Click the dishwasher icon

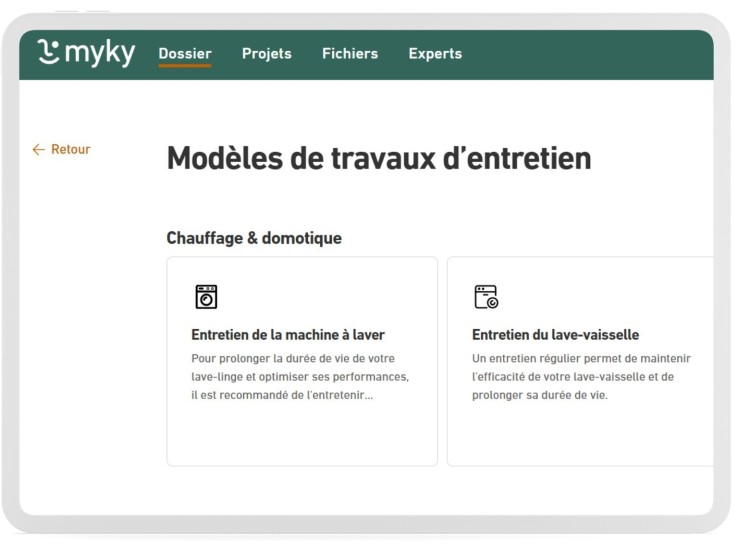[486, 297]
